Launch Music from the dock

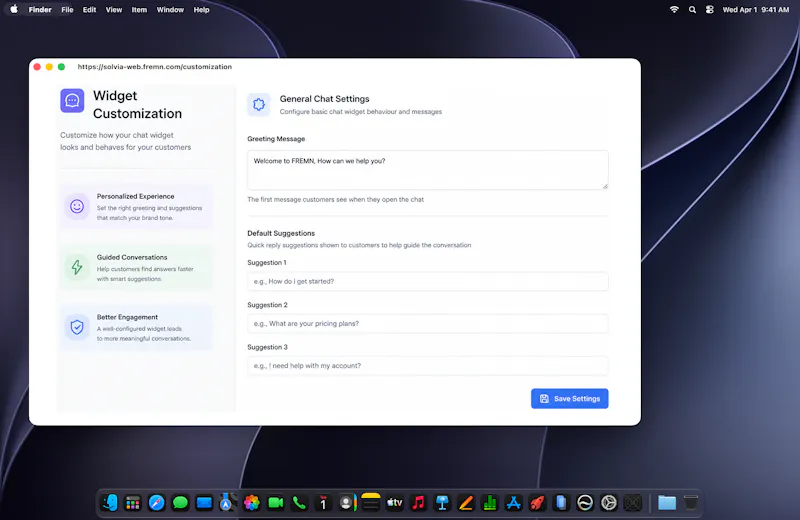coord(418,503)
